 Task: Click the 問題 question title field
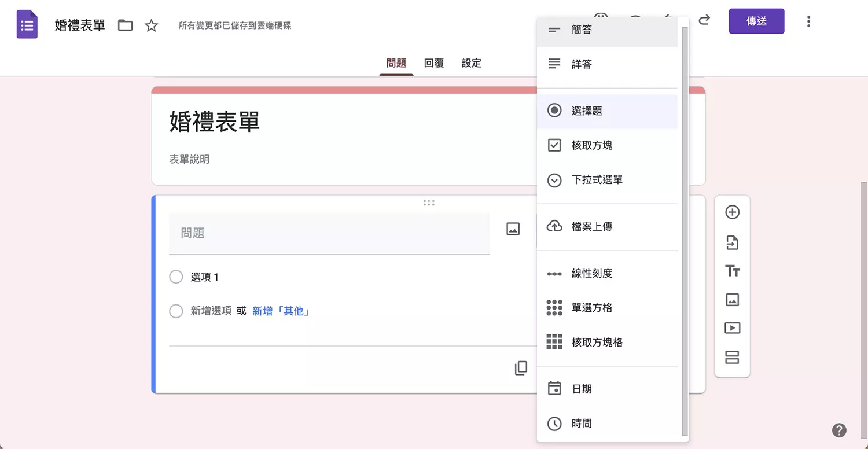tap(329, 234)
